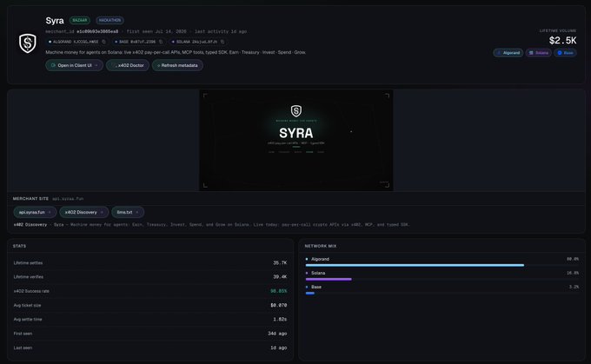Click the Machine money tagline description
Viewport: 591px width, 364px height.
tap(176, 52)
